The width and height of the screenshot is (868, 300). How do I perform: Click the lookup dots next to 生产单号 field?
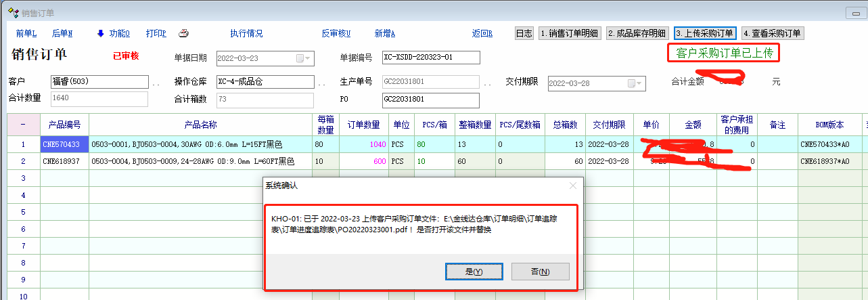point(487,83)
